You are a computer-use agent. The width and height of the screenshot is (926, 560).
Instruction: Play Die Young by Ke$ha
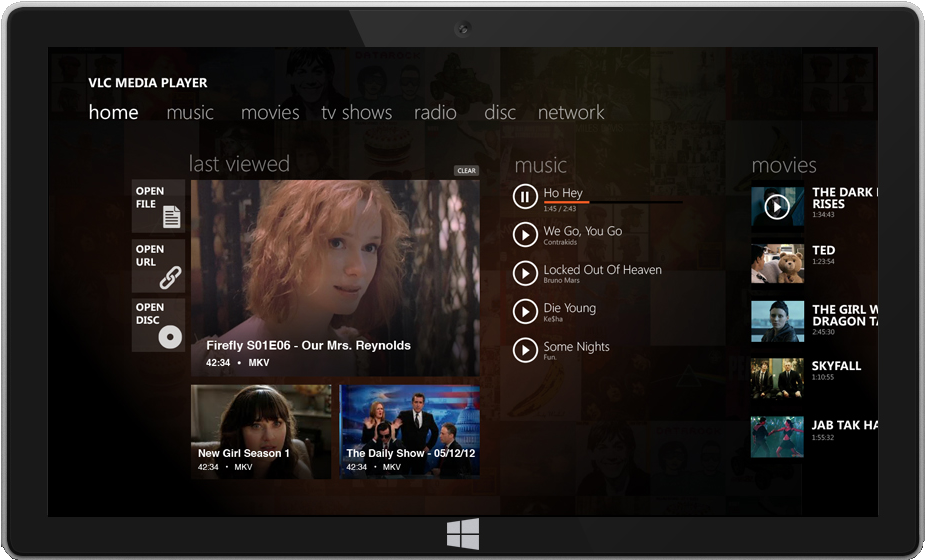(x=524, y=312)
